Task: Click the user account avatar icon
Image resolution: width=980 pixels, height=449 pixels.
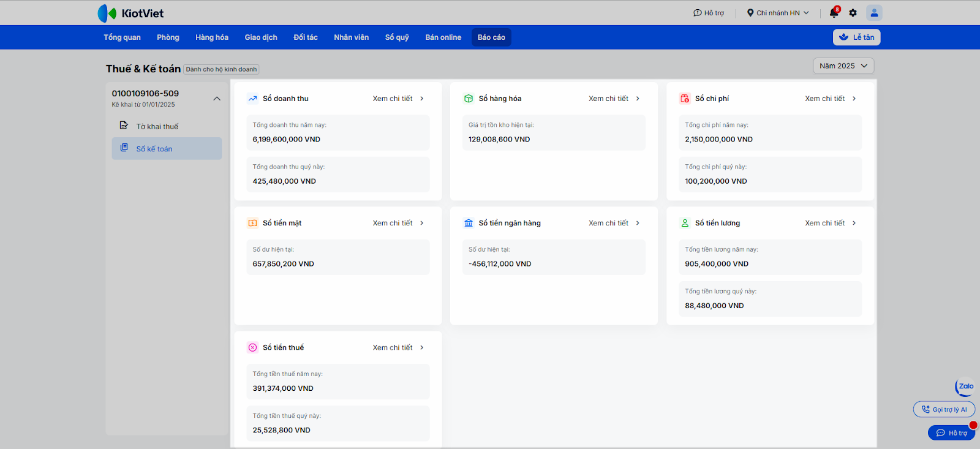Action: click(874, 13)
